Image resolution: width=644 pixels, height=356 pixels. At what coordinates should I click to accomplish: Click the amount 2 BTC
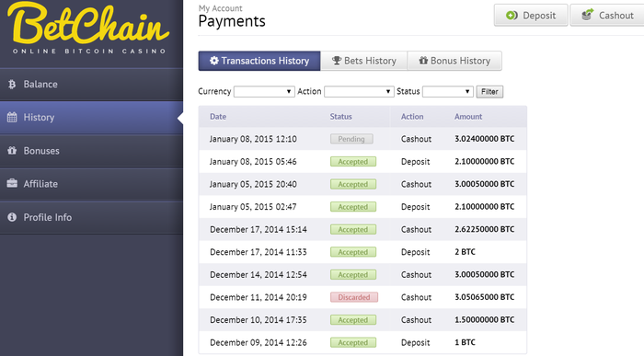pos(465,252)
